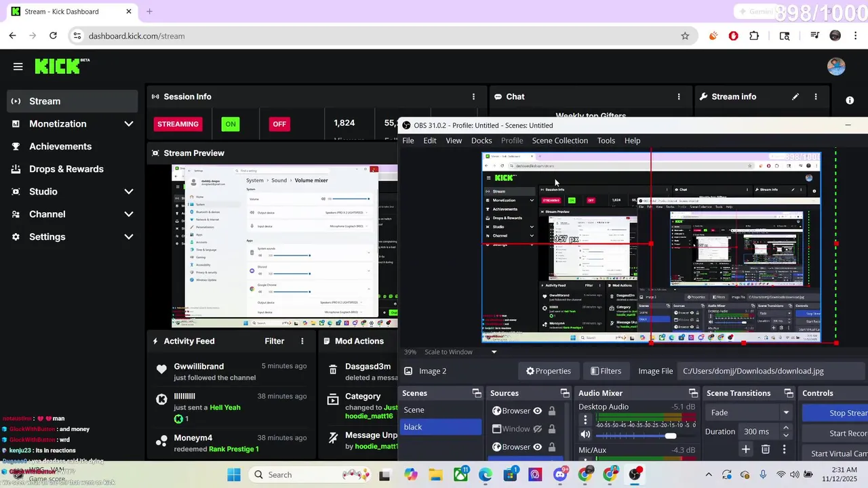Expand the Settings sidebar section
Viewport: 868px width, 488px height.
click(x=129, y=237)
